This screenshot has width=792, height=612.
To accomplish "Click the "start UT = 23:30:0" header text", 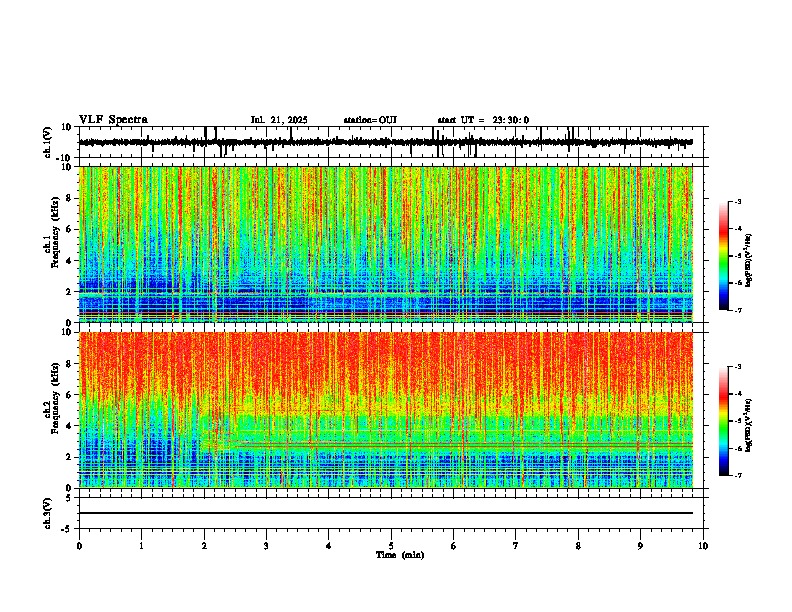I will [483, 120].
